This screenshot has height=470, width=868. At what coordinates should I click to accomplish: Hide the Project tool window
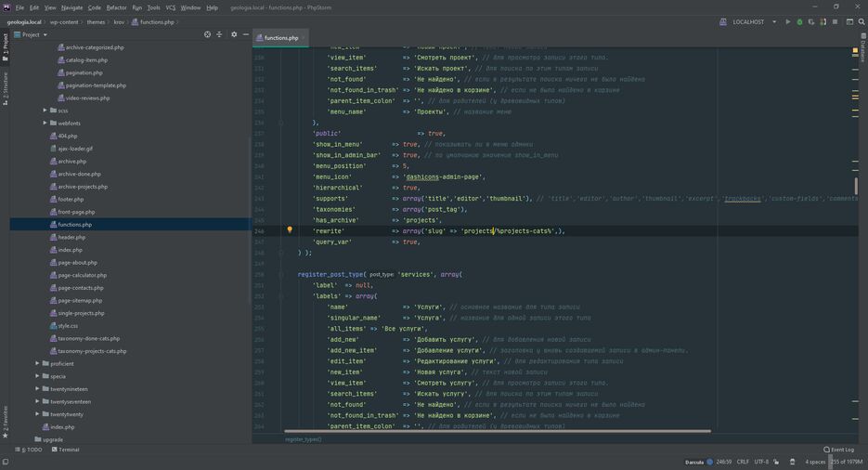tap(246, 34)
